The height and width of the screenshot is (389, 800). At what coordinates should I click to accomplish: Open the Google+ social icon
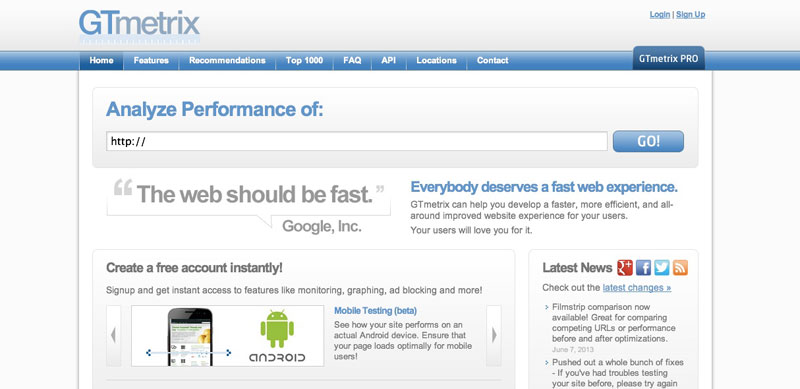point(625,268)
